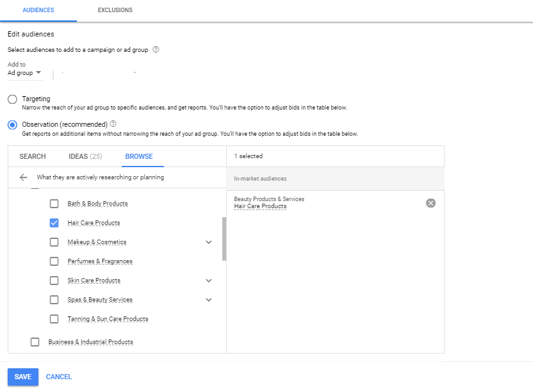Screen dimensions: 533x392
Task: Switch to the Exclusions tab
Action: [x=115, y=10]
